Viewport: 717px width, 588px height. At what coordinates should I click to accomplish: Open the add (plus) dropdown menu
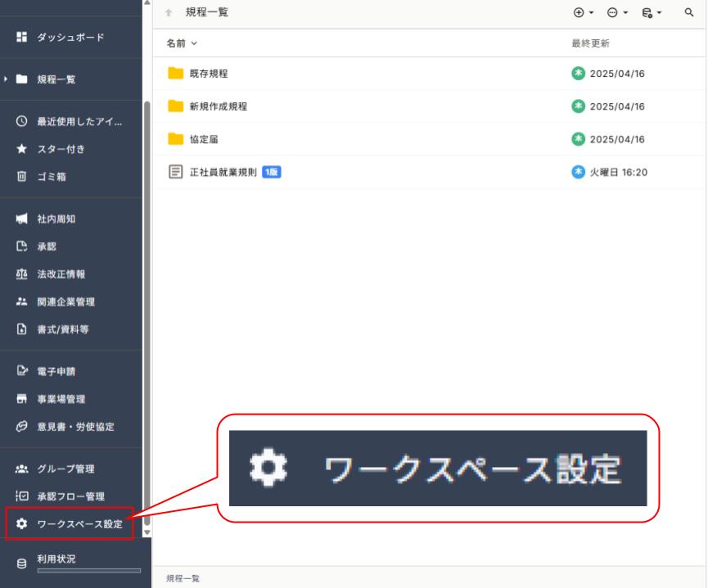(584, 13)
